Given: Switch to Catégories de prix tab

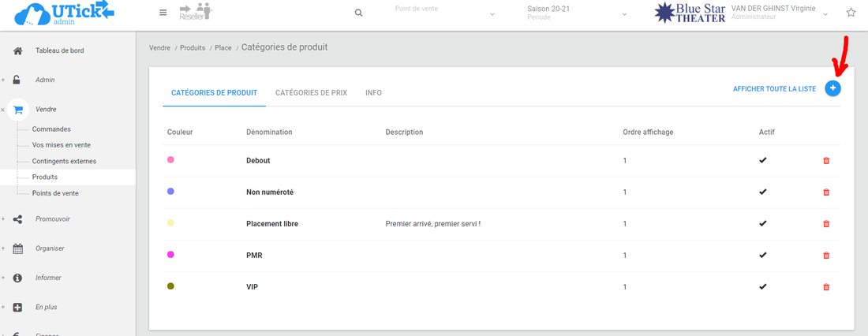Looking at the screenshot, I should coord(311,92).
